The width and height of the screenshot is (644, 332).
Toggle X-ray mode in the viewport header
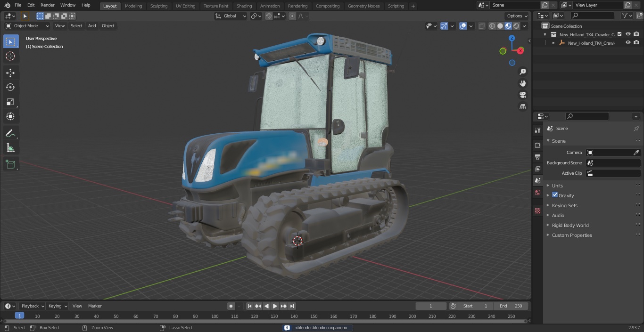click(481, 26)
